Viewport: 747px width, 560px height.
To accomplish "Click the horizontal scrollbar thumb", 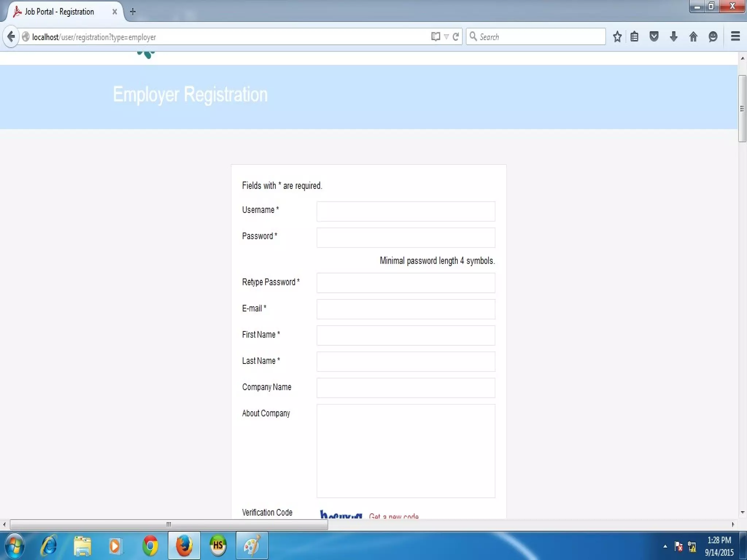I will (x=169, y=525).
